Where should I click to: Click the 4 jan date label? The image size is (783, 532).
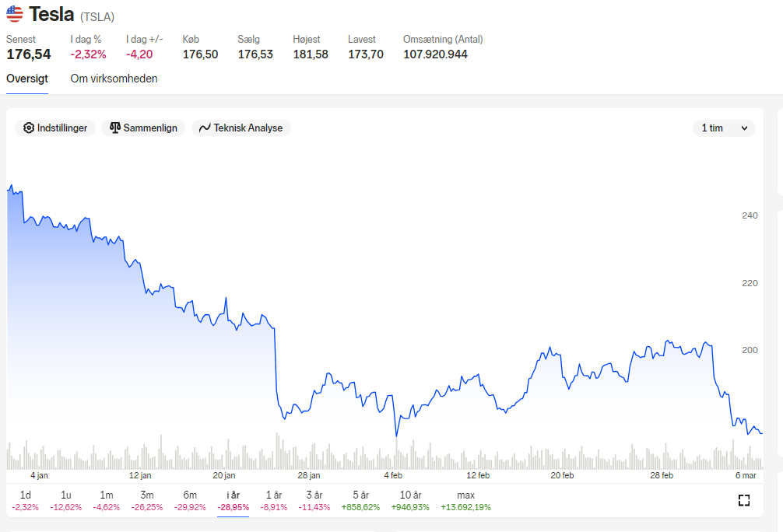(x=40, y=475)
